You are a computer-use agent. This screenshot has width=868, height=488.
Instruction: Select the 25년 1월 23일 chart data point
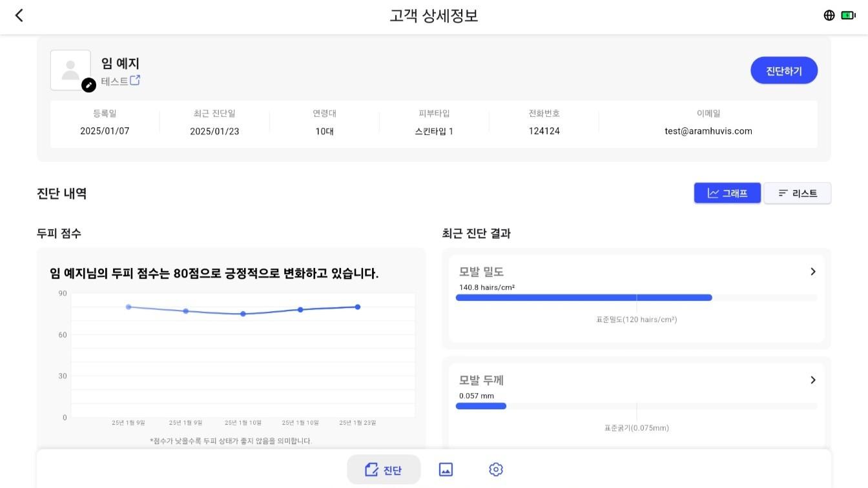tap(358, 307)
